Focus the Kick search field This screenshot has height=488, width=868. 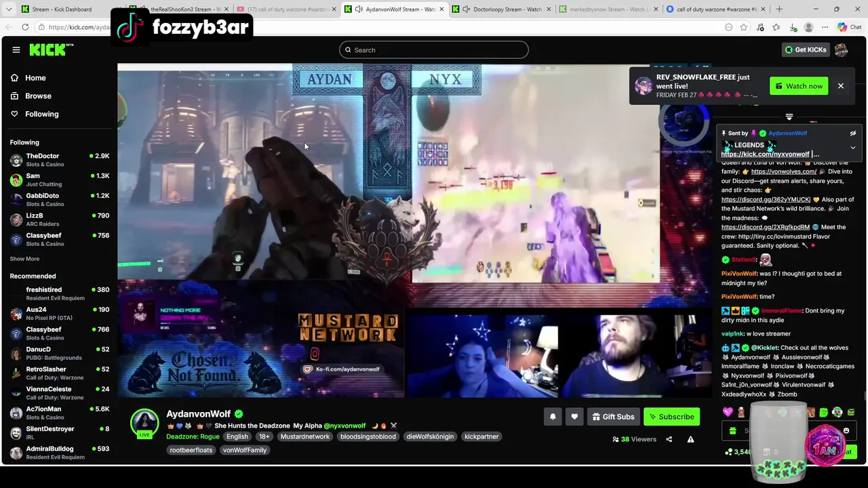(x=434, y=49)
